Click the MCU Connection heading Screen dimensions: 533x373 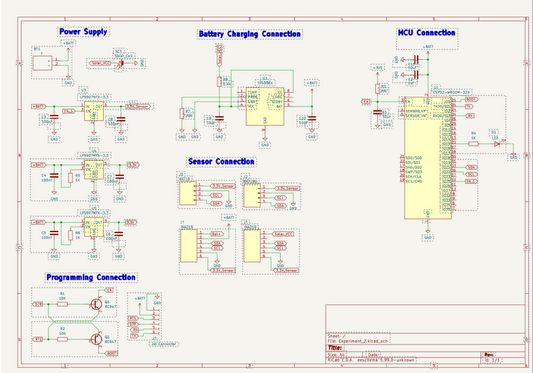pyautogui.click(x=427, y=33)
